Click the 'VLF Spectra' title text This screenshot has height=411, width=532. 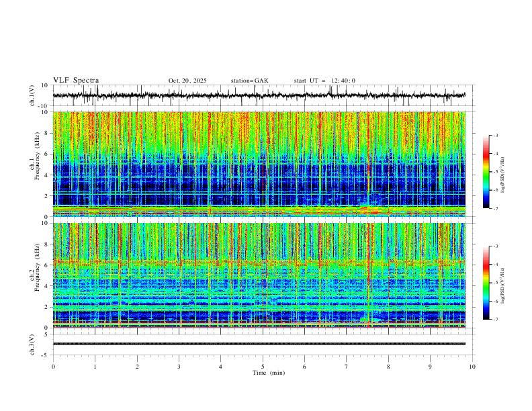click(x=76, y=81)
